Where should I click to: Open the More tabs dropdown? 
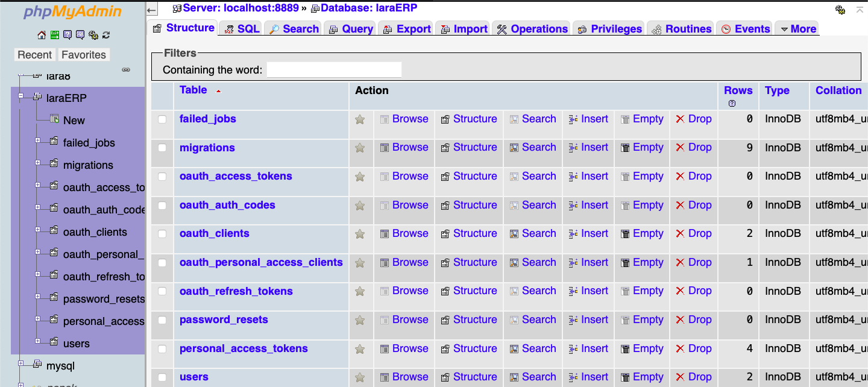[797, 29]
